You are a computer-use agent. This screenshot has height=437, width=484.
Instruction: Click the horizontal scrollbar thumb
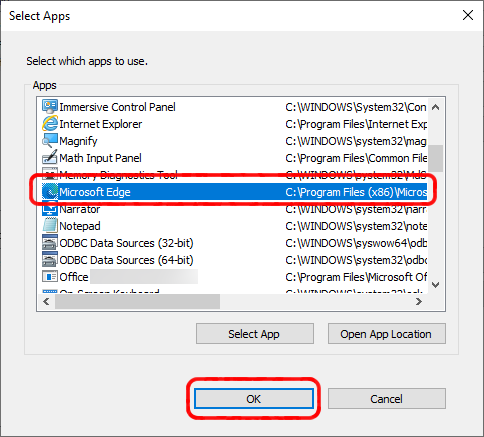click(x=137, y=302)
